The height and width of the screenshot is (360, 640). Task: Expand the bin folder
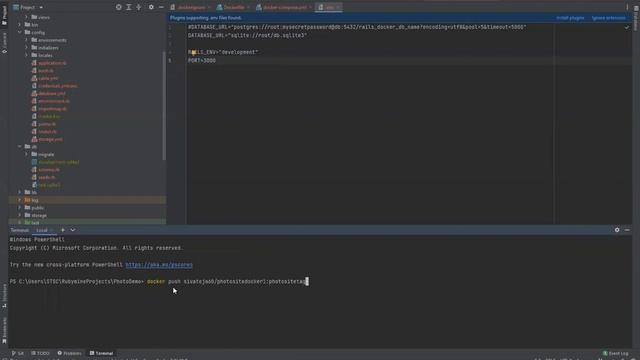pyautogui.click(x=20, y=25)
